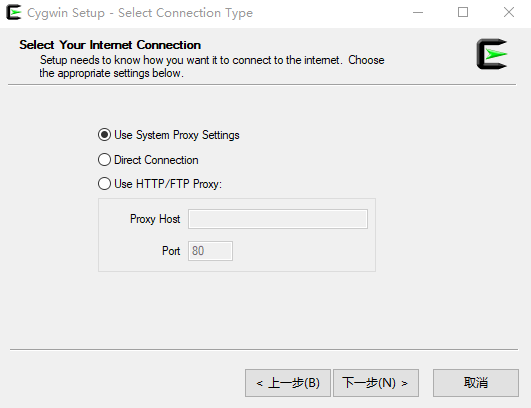
Task: Cancel setup with the 取消 button
Action: point(476,383)
